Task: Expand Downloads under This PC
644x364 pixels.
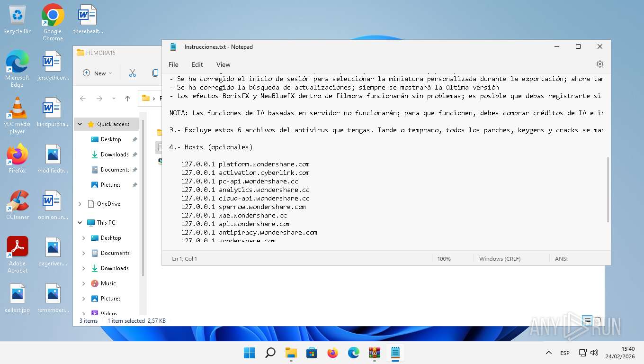Action: click(84, 268)
